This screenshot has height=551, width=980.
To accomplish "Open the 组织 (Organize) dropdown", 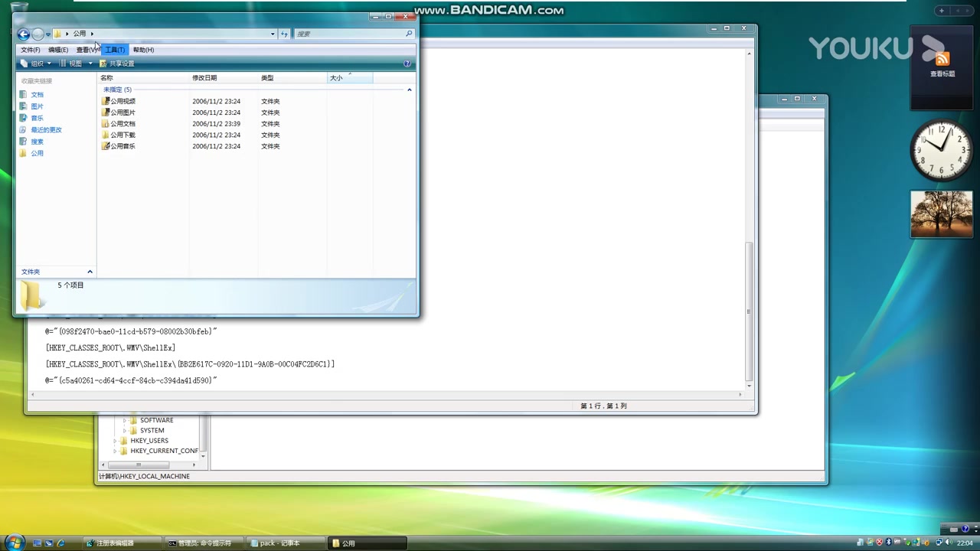I will pos(37,63).
